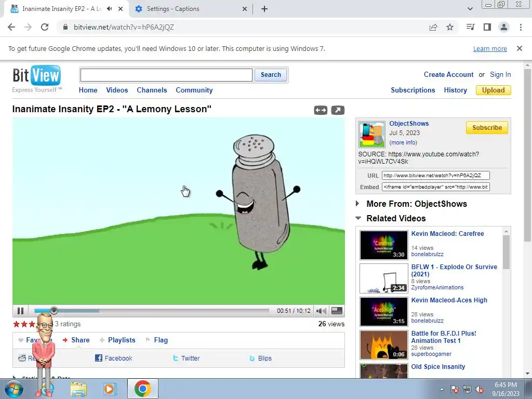The image size is (532, 399).
Task: Mute tab via speaker icon on tab
Action: coord(109,9)
